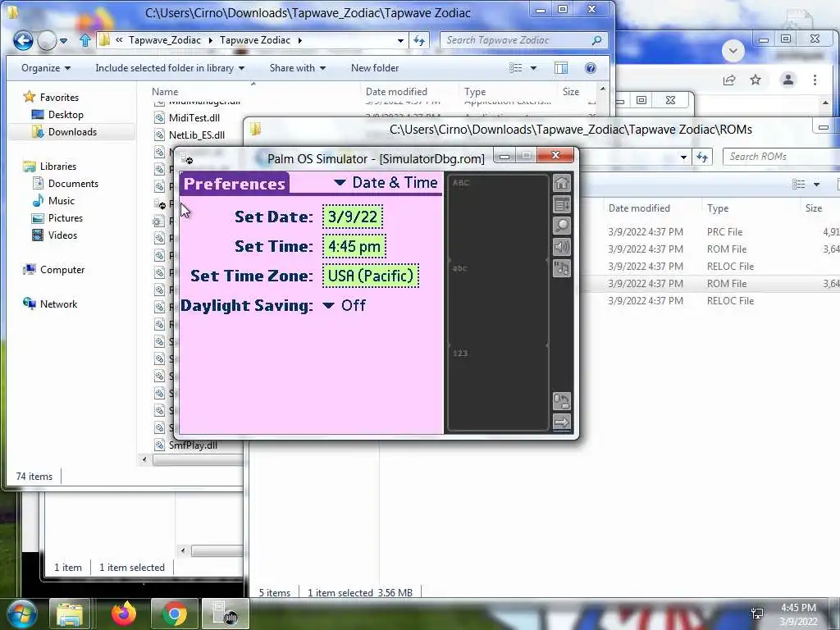Viewport: 840px width, 630px height.
Task: Tap the Preferences title tab
Action: 234,183
